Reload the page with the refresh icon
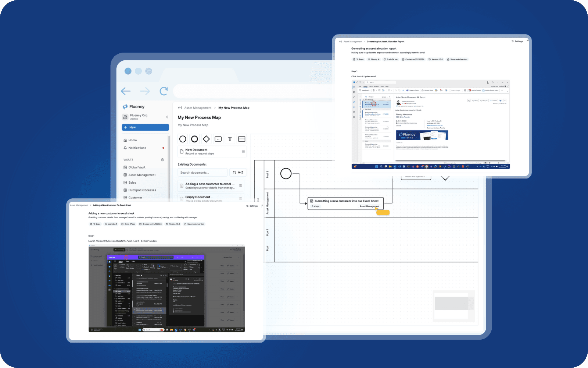This screenshot has width=588, height=368. pos(164,91)
